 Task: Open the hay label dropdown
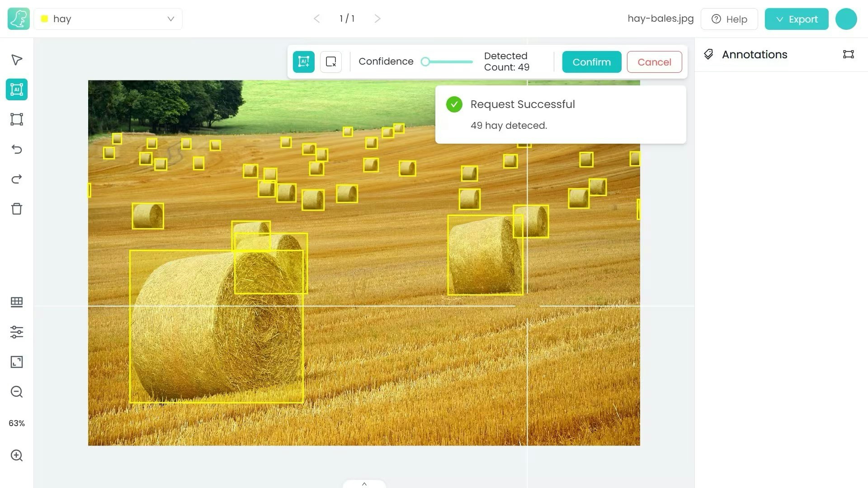pyautogui.click(x=108, y=19)
